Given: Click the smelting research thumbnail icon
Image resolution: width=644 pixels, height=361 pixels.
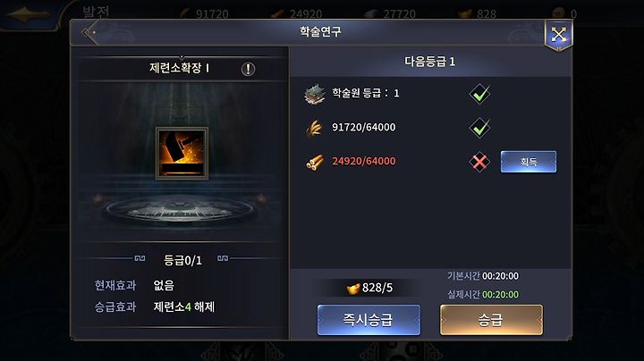Looking at the screenshot, I should point(182,153).
